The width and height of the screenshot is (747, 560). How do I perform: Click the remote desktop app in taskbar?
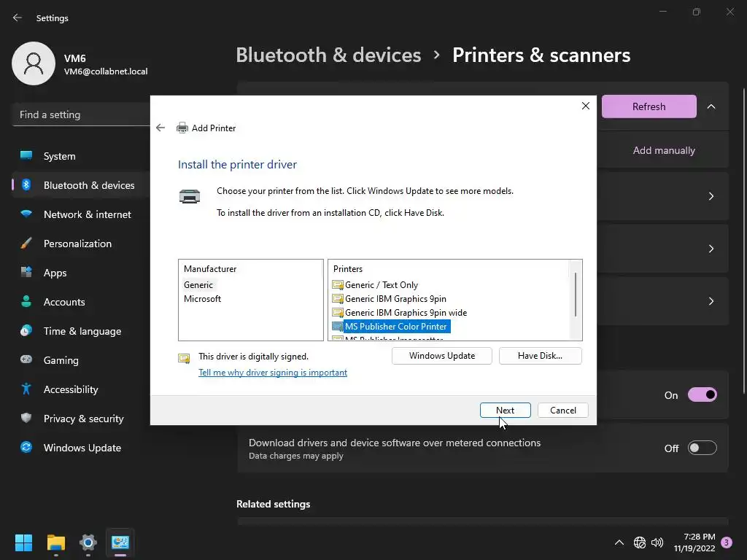120,542
